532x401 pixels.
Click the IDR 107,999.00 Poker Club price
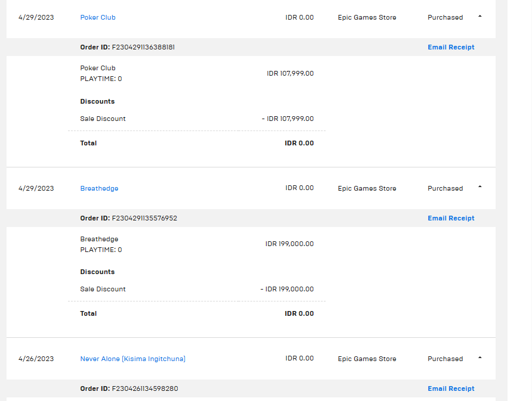pyautogui.click(x=290, y=73)
